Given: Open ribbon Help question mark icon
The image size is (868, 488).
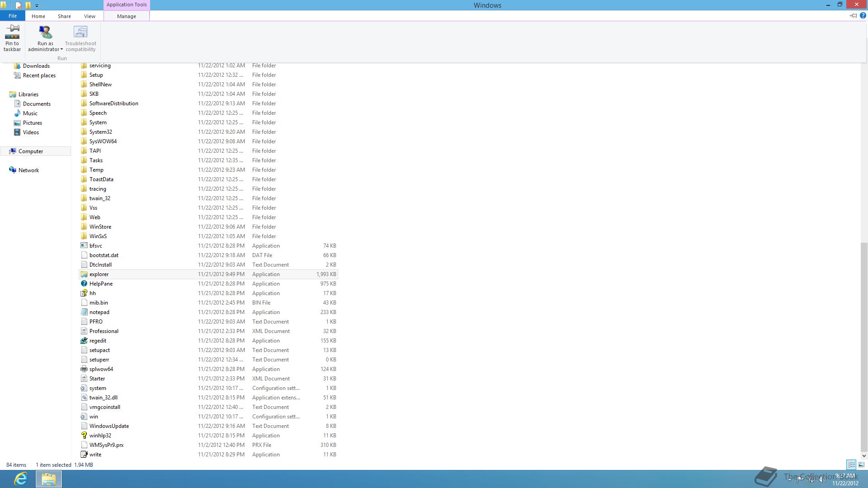Looking at the screenshot, I should pyautogui.click(x=863, y=15).
